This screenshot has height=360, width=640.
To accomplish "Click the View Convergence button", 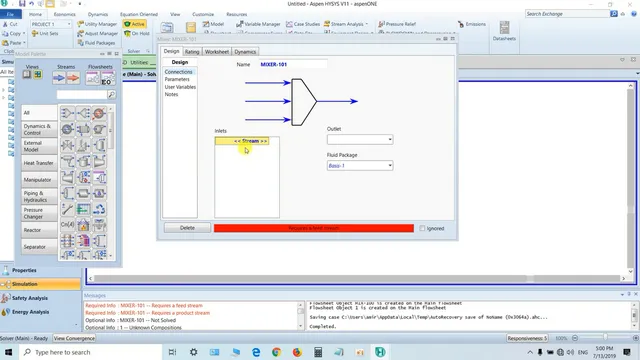I will coord(74,338).
